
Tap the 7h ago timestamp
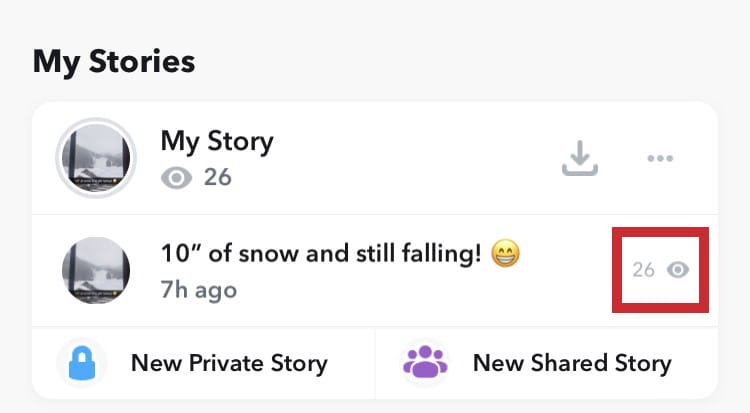(198, 290)
